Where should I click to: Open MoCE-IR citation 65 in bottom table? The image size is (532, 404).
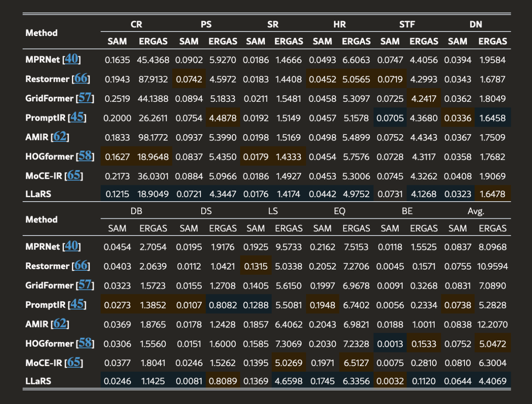[74, 362]
